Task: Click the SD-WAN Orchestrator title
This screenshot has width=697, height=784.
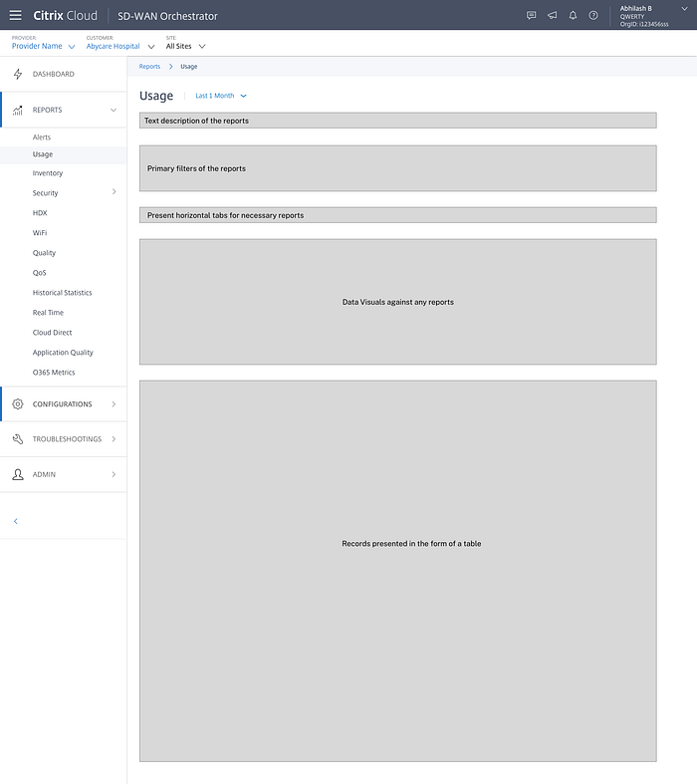Action: [x=167, y=16]
